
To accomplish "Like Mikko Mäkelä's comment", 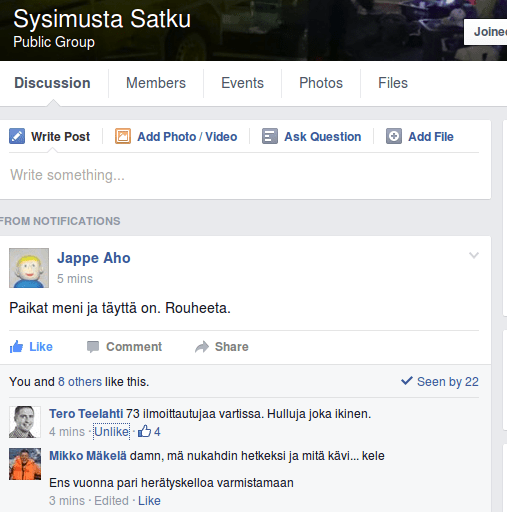I will [x=149, y=501].
